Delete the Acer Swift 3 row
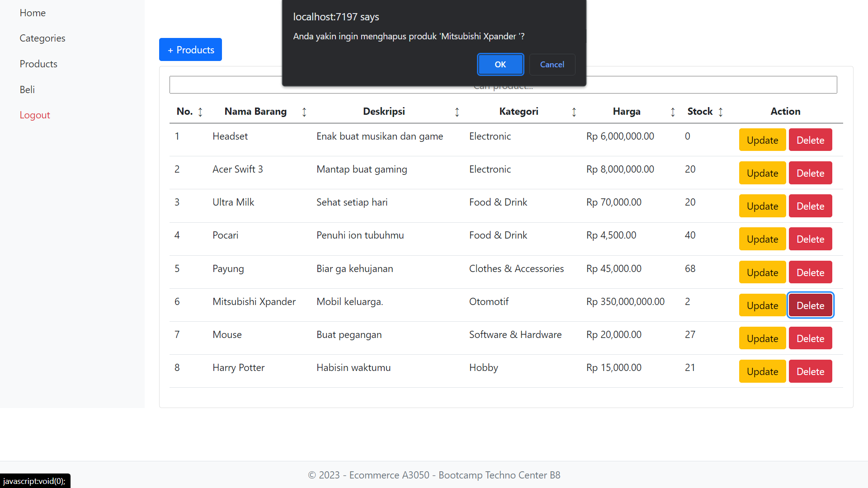 point(810,173)
